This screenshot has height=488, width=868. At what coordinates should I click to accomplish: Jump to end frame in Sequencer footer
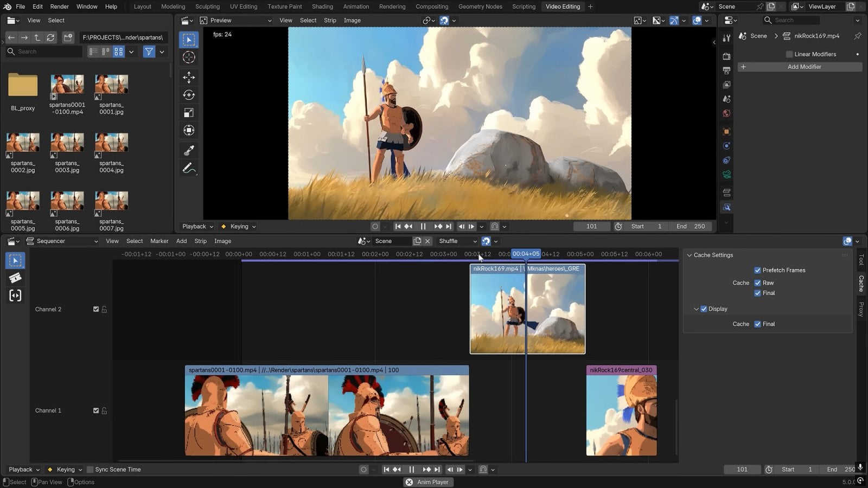tap(437, 470)
